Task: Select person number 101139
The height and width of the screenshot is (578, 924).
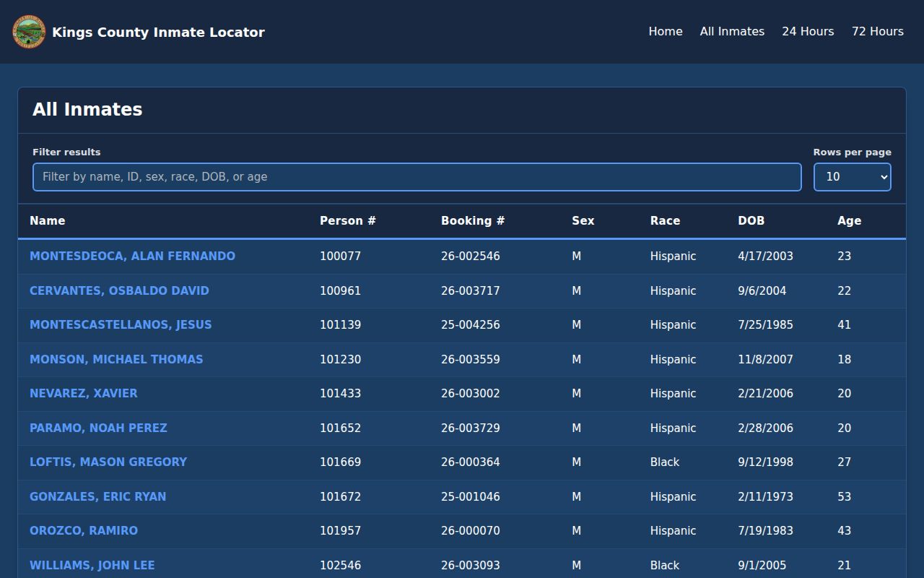Action: click(340, 325)
